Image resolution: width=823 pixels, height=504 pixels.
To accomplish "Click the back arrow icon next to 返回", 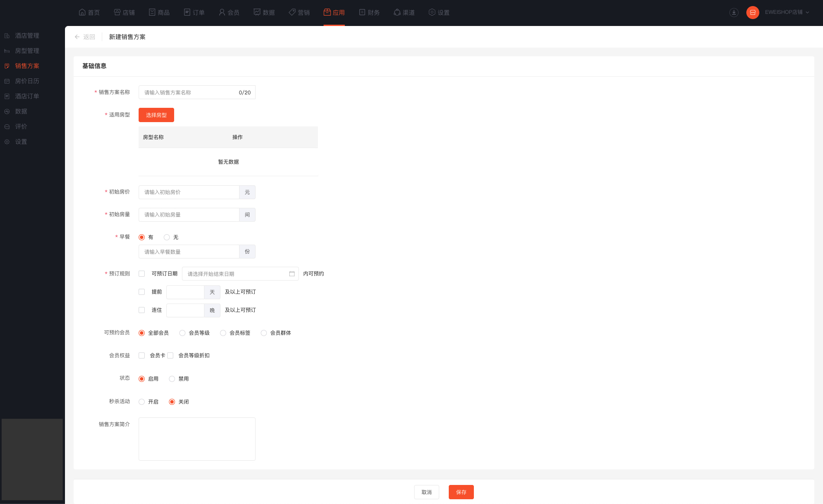I will tap(77, 37).
